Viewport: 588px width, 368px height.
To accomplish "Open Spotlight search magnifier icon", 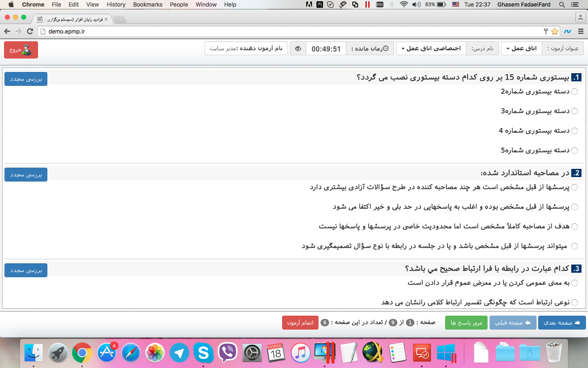I will click(562, 4).
